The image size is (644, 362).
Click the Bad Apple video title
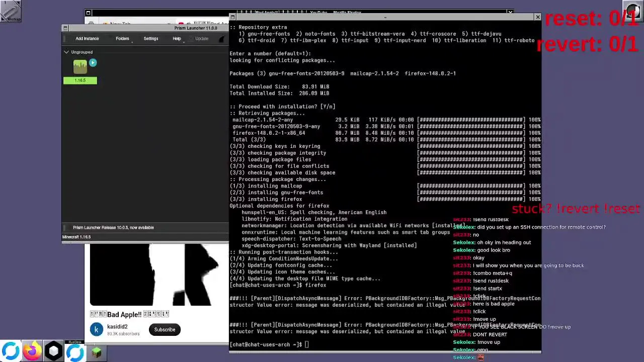(x=129, y=314)
